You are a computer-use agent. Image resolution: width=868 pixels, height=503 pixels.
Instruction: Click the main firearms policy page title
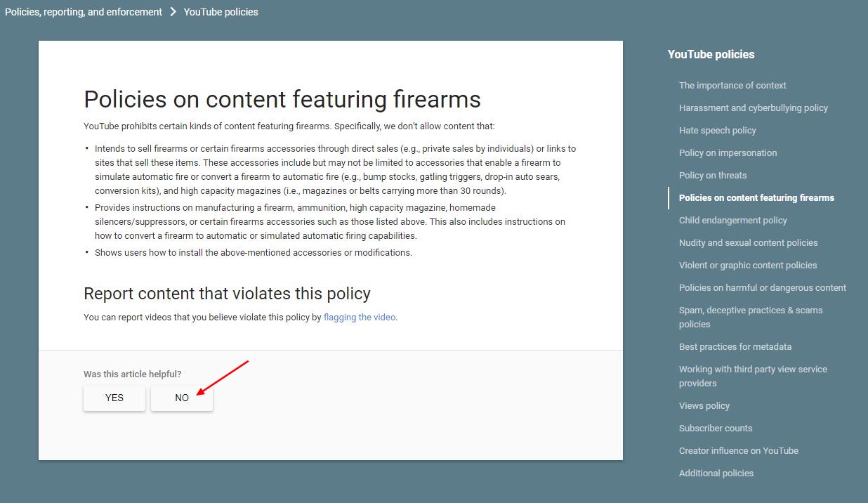click(282, 99)
